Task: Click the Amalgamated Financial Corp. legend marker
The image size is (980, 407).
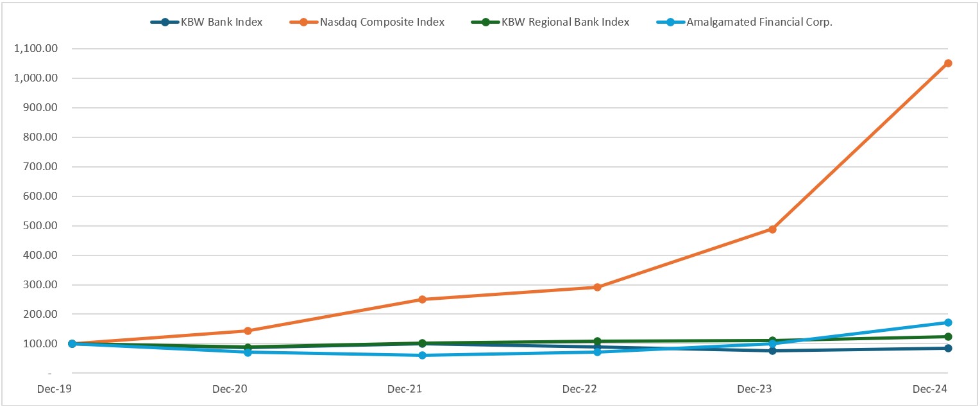Action: point(670,21)
